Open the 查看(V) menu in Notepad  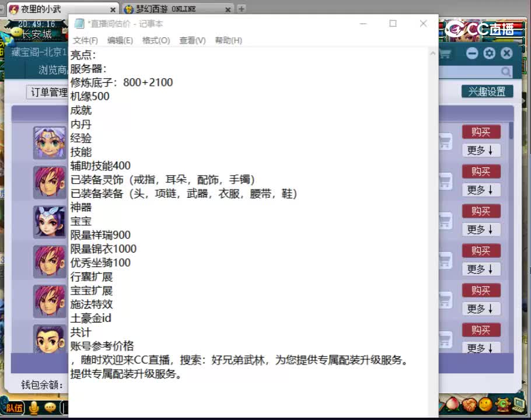point(193,40)
